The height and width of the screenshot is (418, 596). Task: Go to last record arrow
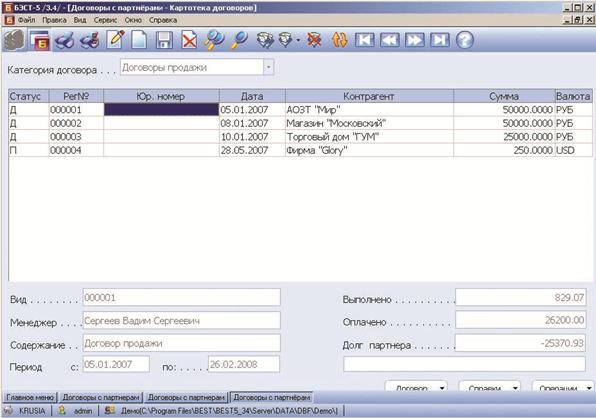[x=440, y=40]
